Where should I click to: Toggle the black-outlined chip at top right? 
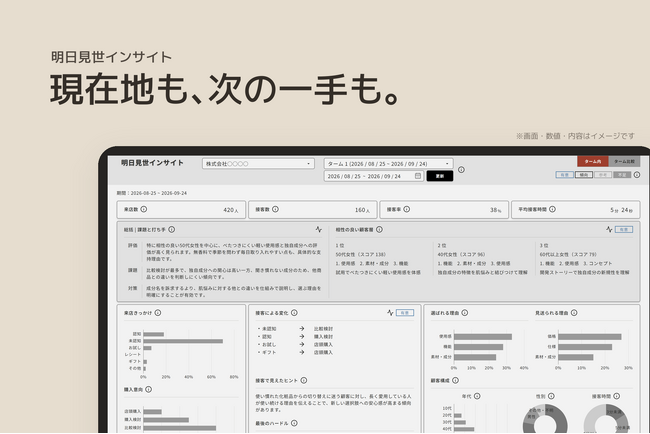[x=584, y=175]
